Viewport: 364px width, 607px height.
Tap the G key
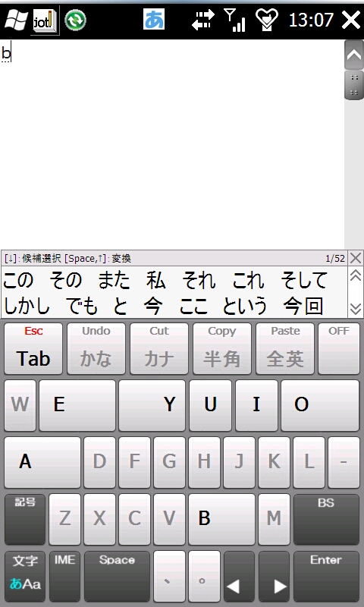click(x=169, y=462)
